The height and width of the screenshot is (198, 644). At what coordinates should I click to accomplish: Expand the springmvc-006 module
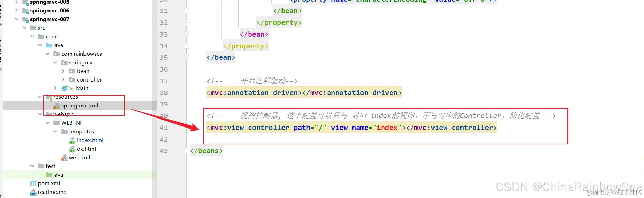click(x=16, y=10)
